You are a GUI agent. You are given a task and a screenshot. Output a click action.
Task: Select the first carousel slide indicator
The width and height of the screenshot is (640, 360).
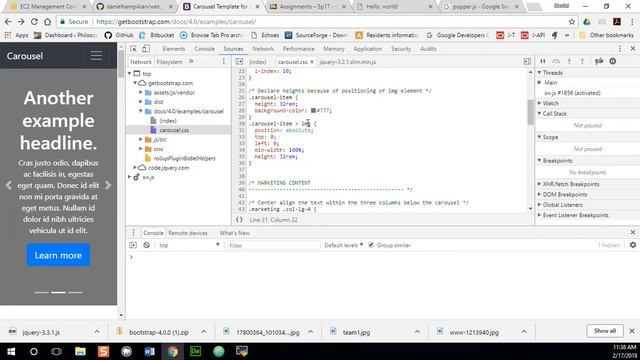(41, 292)
